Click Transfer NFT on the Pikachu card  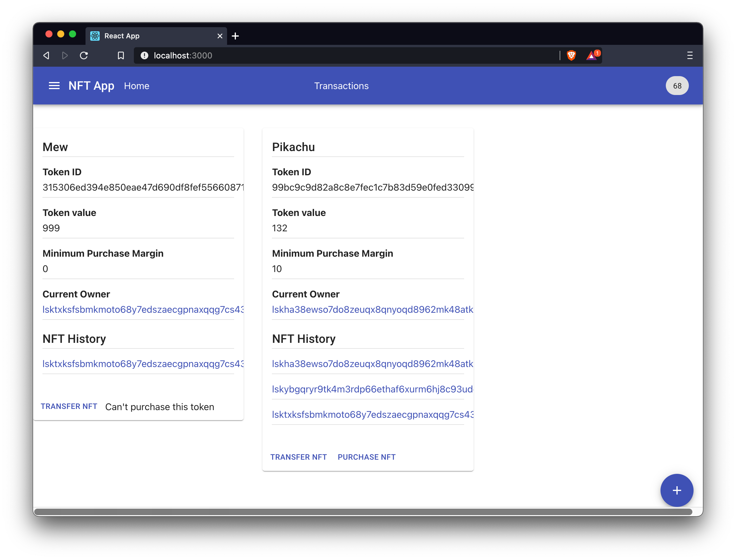point(298,457)
